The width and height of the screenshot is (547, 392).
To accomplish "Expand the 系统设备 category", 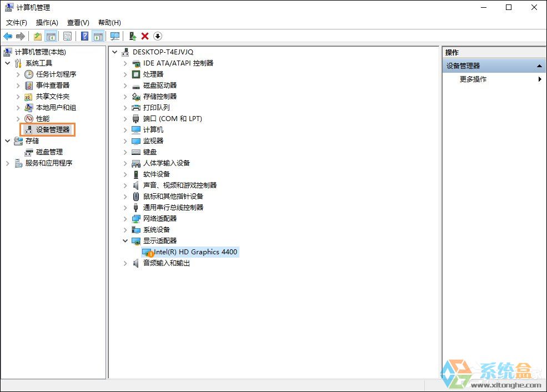I will (126, 230).
